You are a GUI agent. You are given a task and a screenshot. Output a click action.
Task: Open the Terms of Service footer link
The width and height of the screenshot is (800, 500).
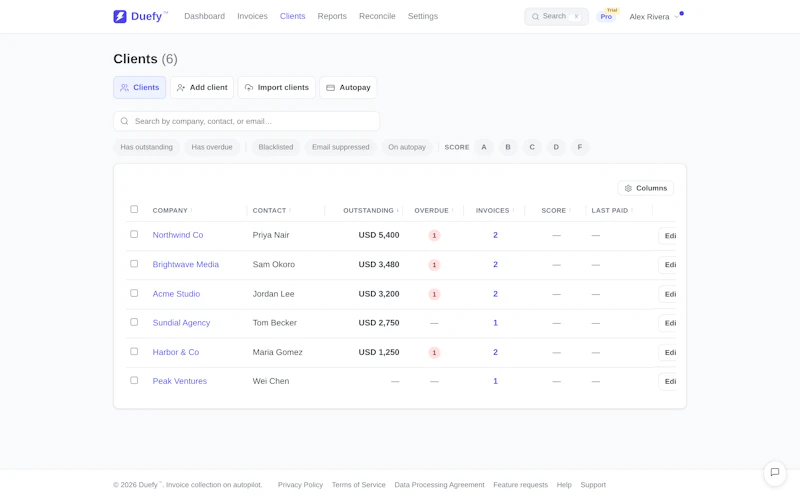[x=359, y=485]
